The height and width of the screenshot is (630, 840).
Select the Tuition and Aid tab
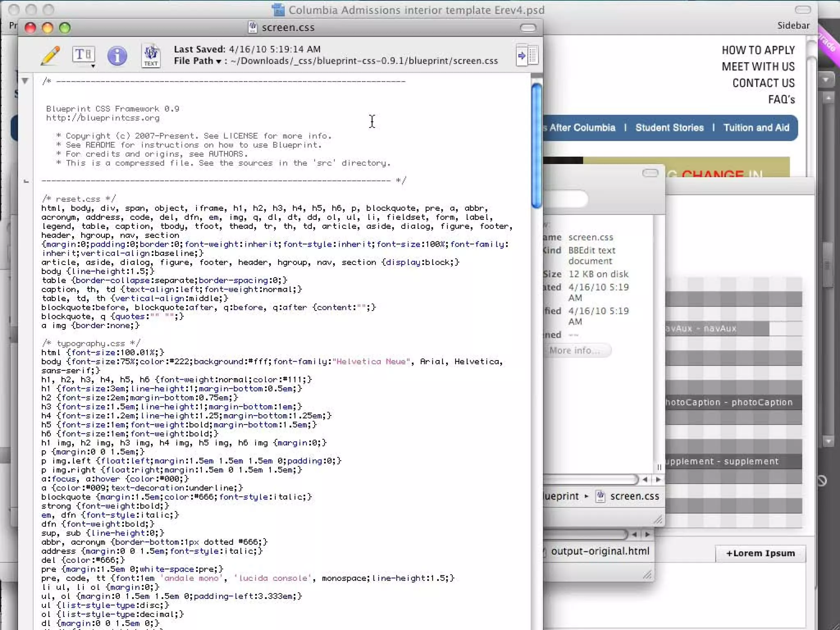(x=756, y=128)
